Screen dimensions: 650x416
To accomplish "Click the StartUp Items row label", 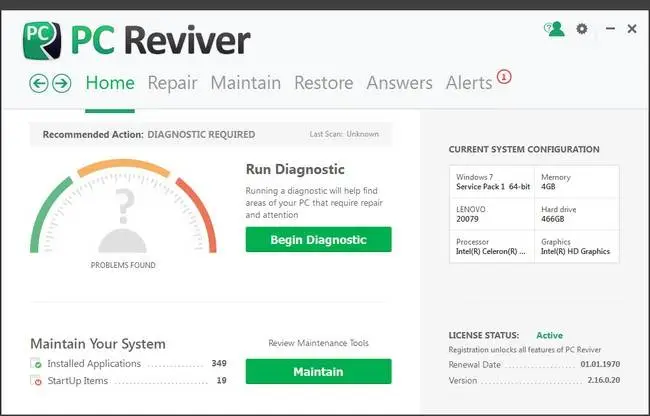I will (78, 380).
